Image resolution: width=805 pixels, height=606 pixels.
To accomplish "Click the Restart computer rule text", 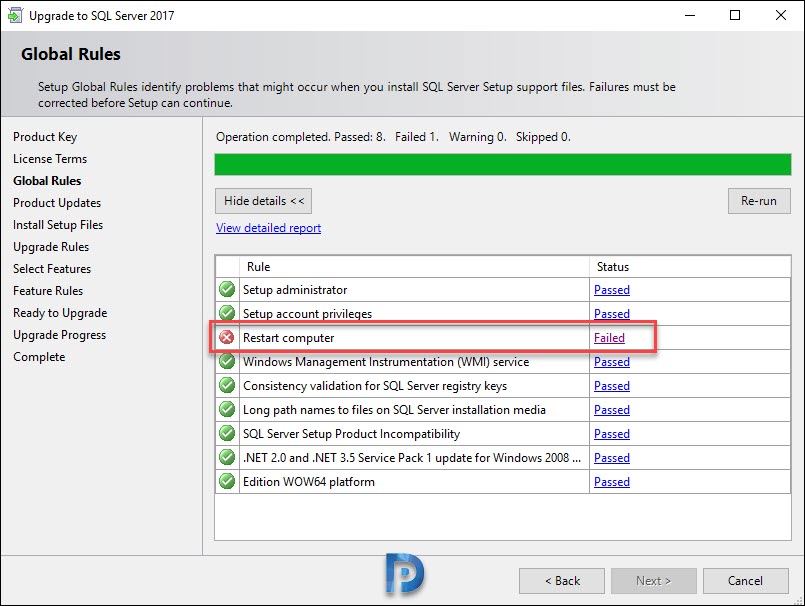I will click(289, 338).
